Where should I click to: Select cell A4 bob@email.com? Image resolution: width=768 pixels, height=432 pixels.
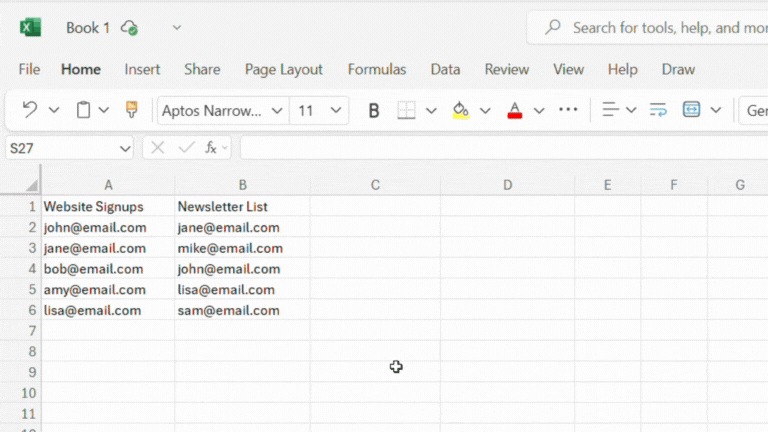108,269
